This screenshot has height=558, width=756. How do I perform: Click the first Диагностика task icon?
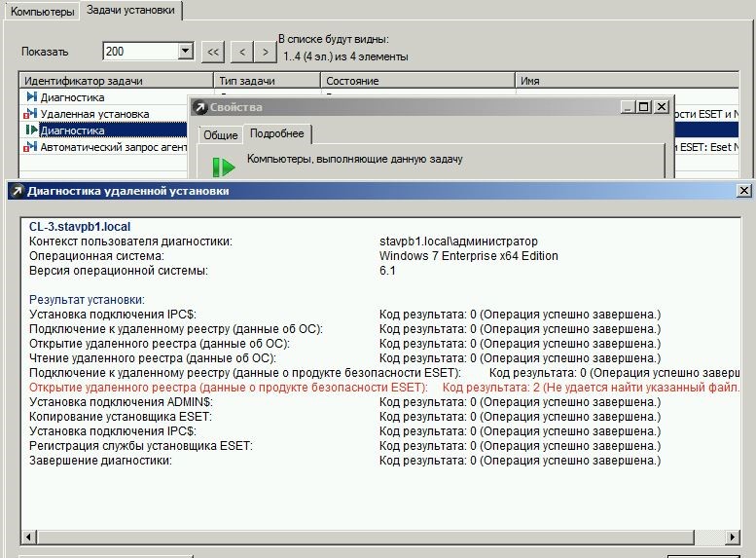click(31, 96)
